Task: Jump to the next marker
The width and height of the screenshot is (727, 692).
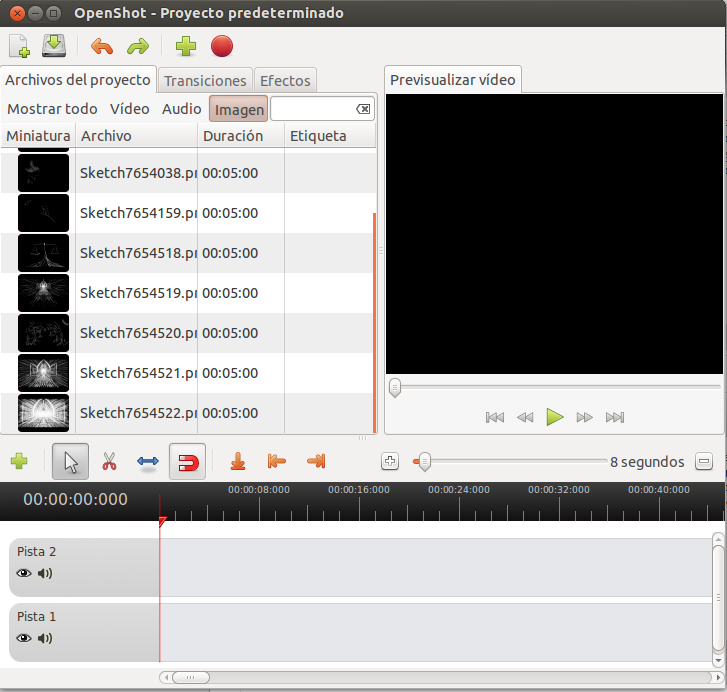Action: coord(316,462)
